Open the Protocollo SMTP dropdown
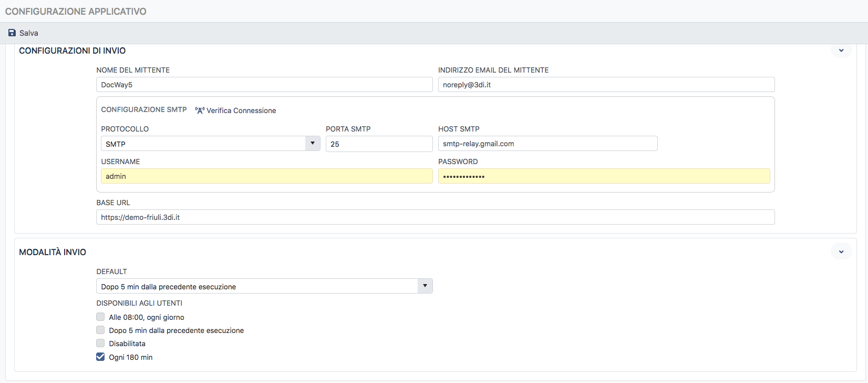 click(x=210, y=144)
